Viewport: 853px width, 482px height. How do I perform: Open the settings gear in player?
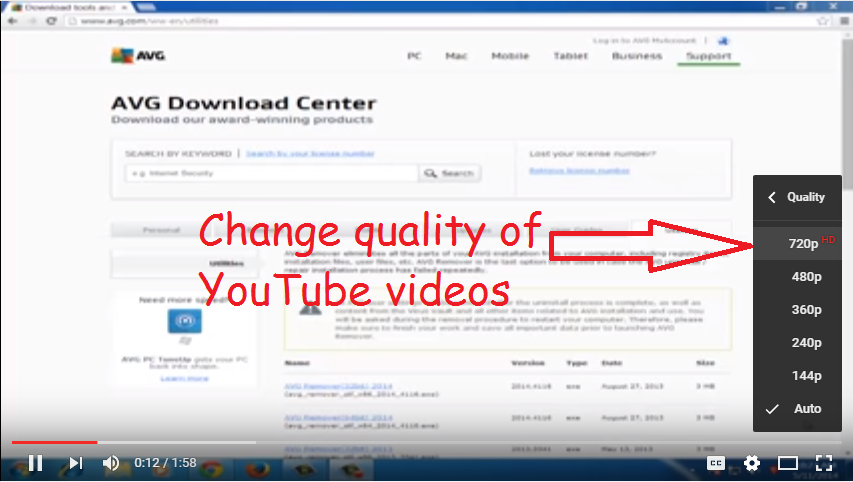[x=751, y=463]
